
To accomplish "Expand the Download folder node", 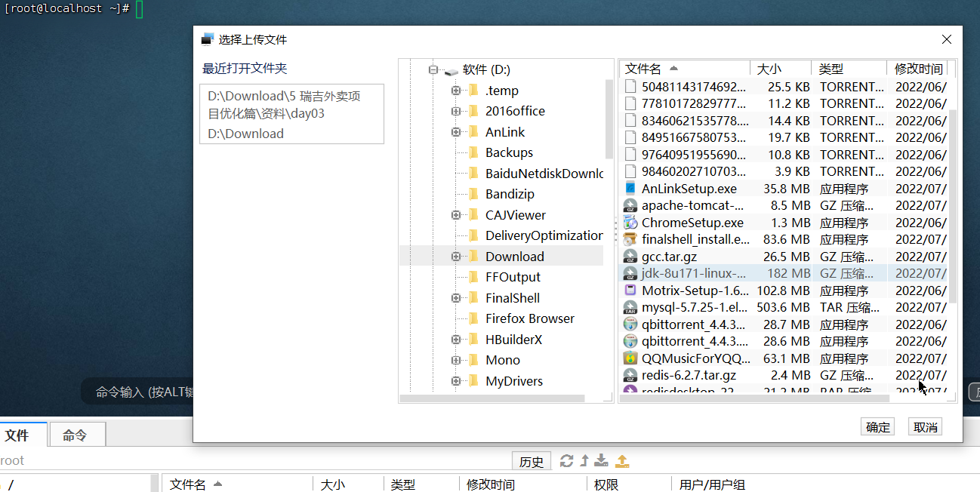I will tap(456, 257).
